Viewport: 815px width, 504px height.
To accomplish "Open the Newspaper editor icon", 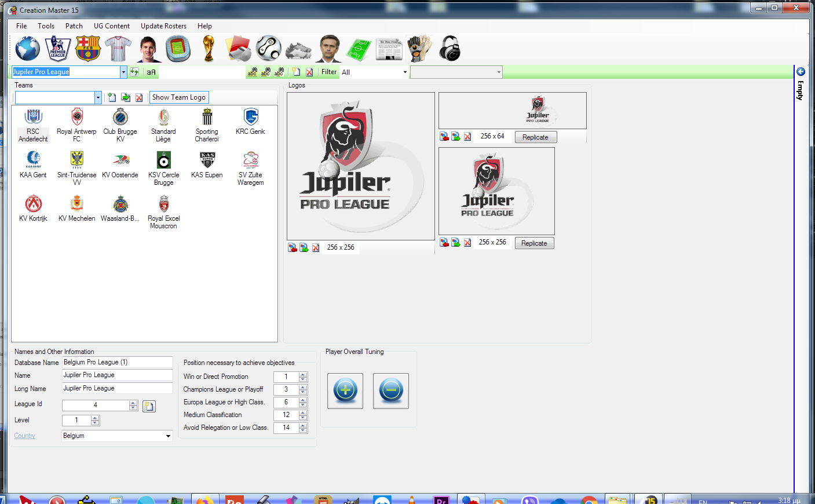I will coord(389,50).
